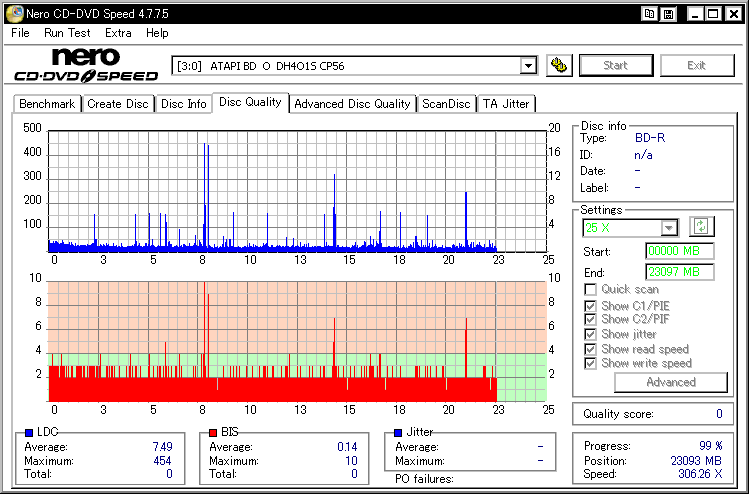Click the blue LDC error graph
The image size is (749, 494).
[297, 191]
